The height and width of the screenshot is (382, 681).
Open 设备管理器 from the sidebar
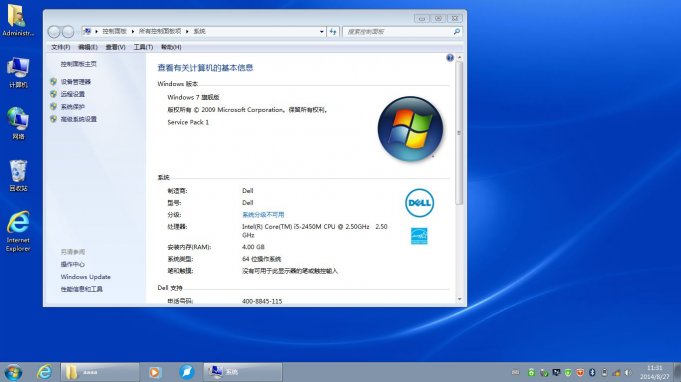(x=76, y=82)
